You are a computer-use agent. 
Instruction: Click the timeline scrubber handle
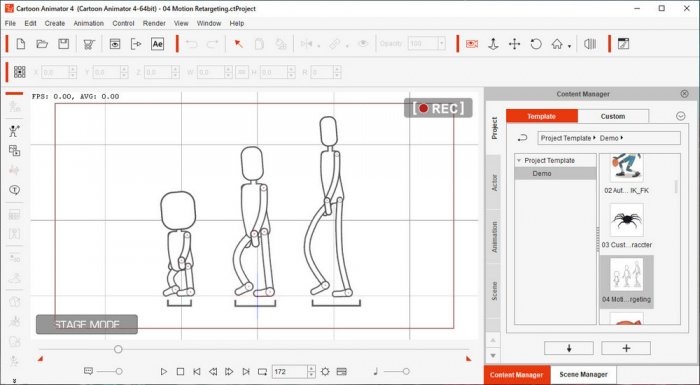pos(118,349)
